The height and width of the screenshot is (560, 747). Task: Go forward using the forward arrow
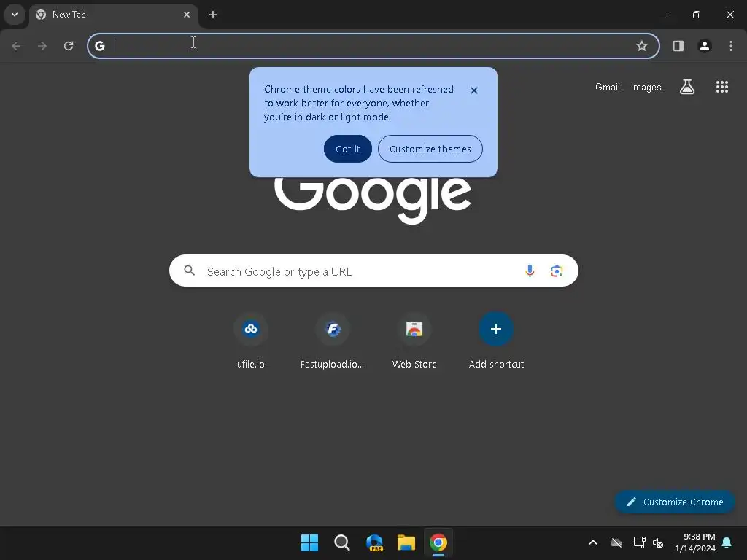(42, 46)
